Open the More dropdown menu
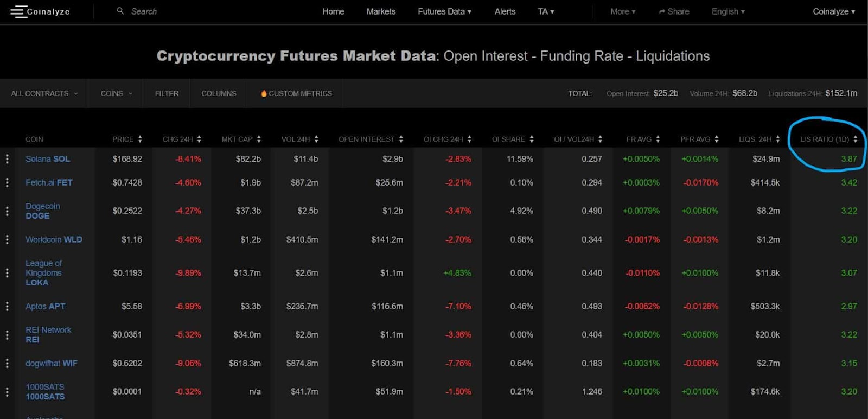 [623, 11]
